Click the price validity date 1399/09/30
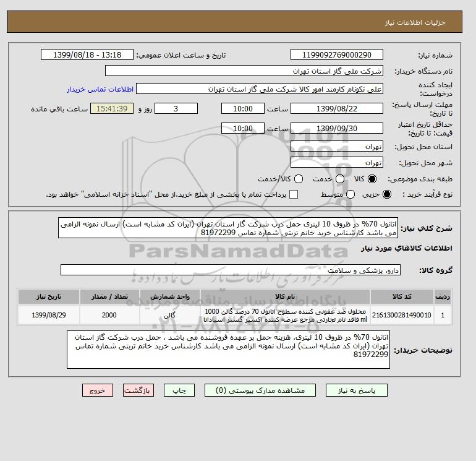Viewport: 476px width, 461px height. pos(337,128)
